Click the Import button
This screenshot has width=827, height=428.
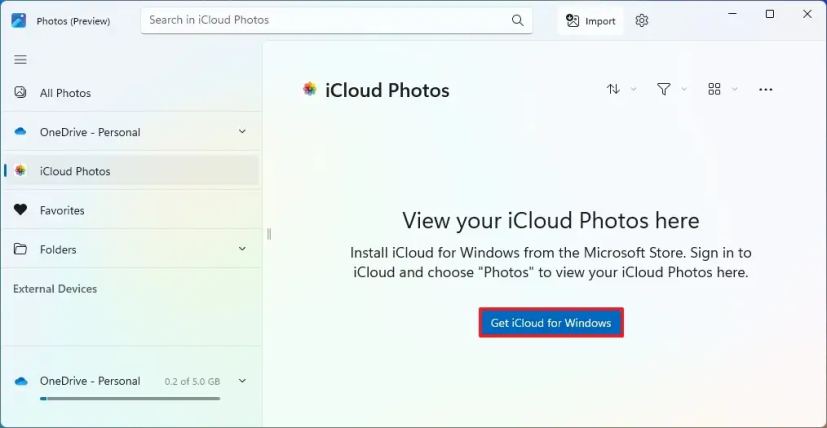(590, 20)
